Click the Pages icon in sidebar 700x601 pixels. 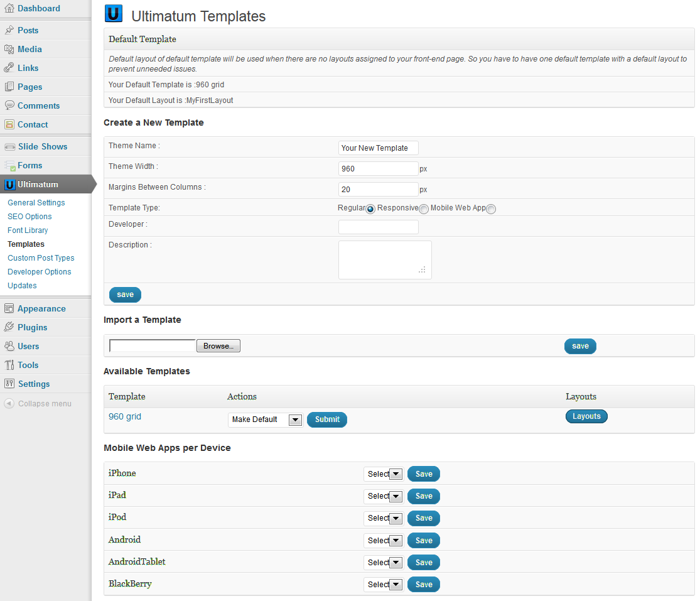click(x=9, y=87)
